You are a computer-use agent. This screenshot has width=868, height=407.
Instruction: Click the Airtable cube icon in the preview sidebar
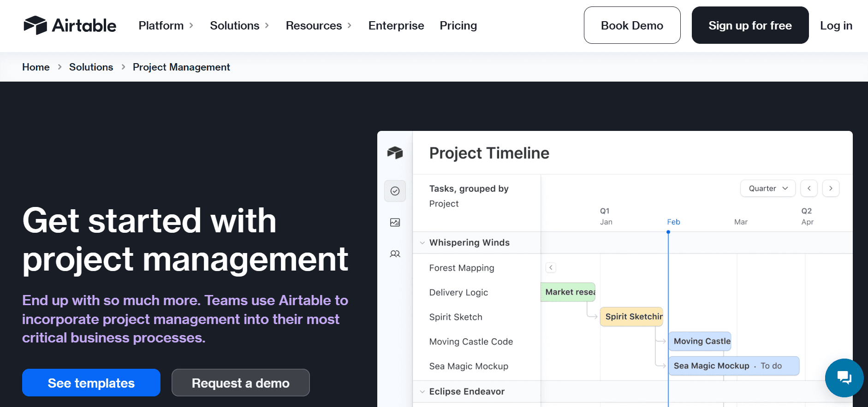[x=395, y=153]
